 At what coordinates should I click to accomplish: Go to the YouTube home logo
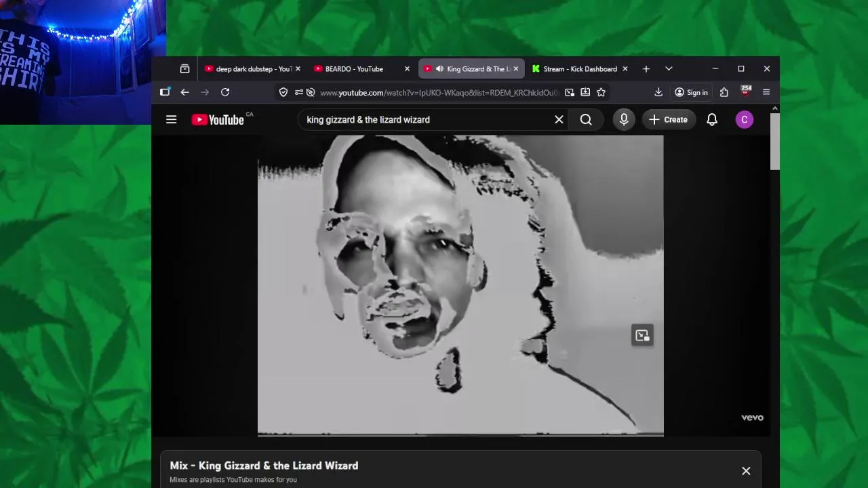click(218, 119)
